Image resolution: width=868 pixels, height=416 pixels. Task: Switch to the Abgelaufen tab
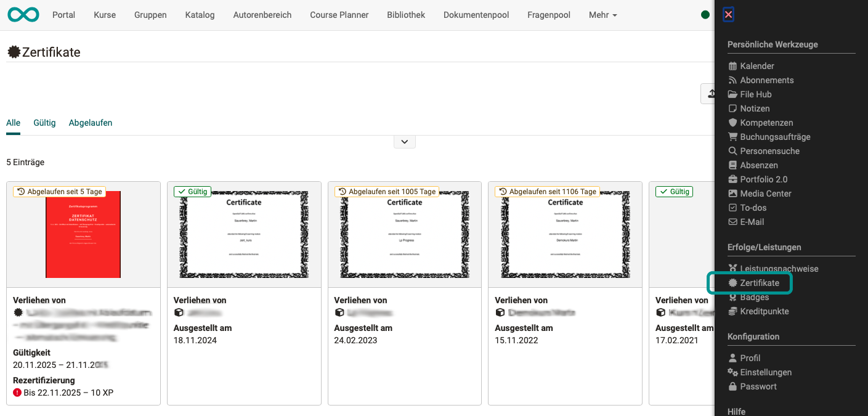coord(90,122)
